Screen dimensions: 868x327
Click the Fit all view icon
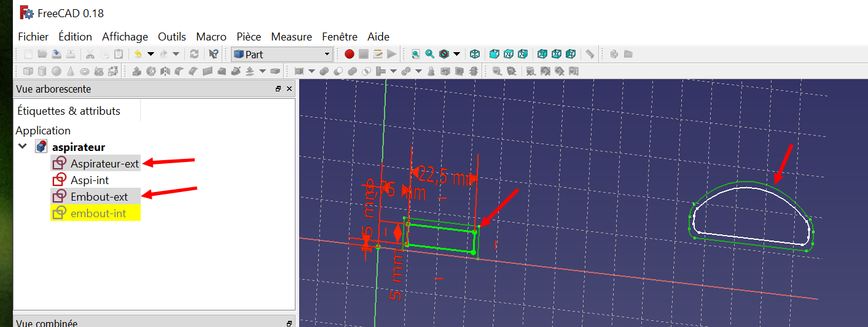click(416, 54)
